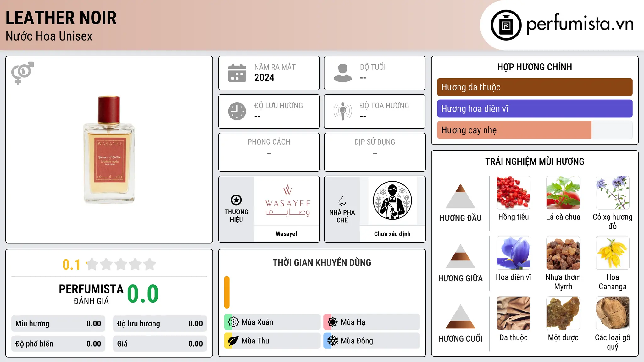
Task: Click the person icon beside Độ Tuổi
Action: pyautogui.click(x=343, y=73)
